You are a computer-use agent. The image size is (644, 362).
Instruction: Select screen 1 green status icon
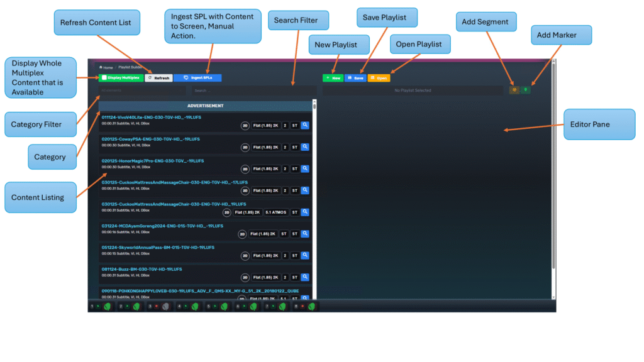point(108,307)
